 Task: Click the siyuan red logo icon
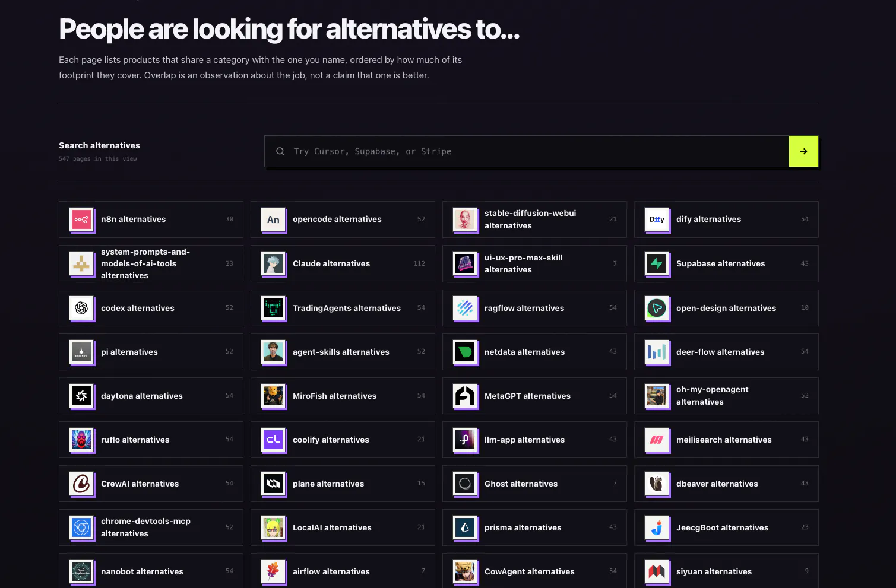(657, 571)
